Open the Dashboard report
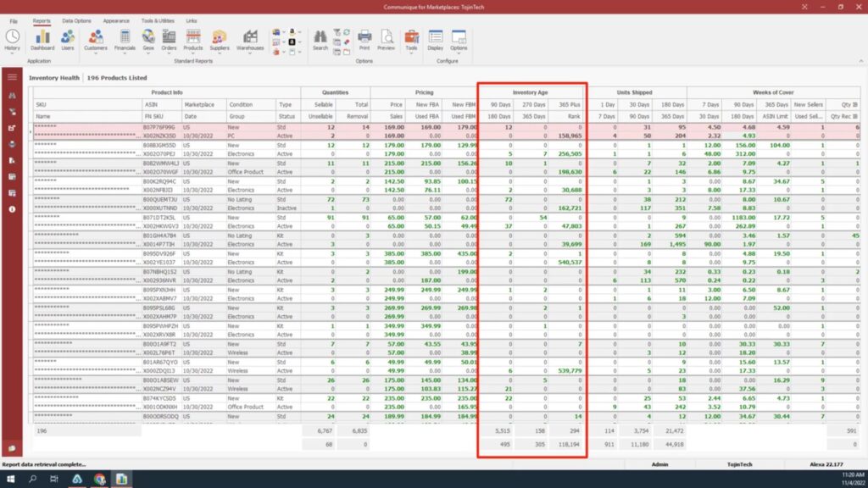This screenshot has height=488, width=868. pyautogui.click(x=42, y=38)
